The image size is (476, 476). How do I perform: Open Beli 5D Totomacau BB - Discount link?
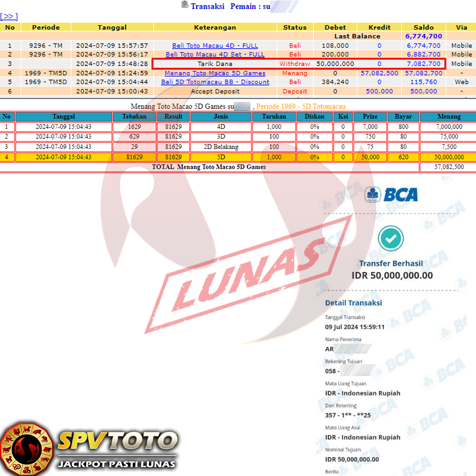tap(215, 82)
